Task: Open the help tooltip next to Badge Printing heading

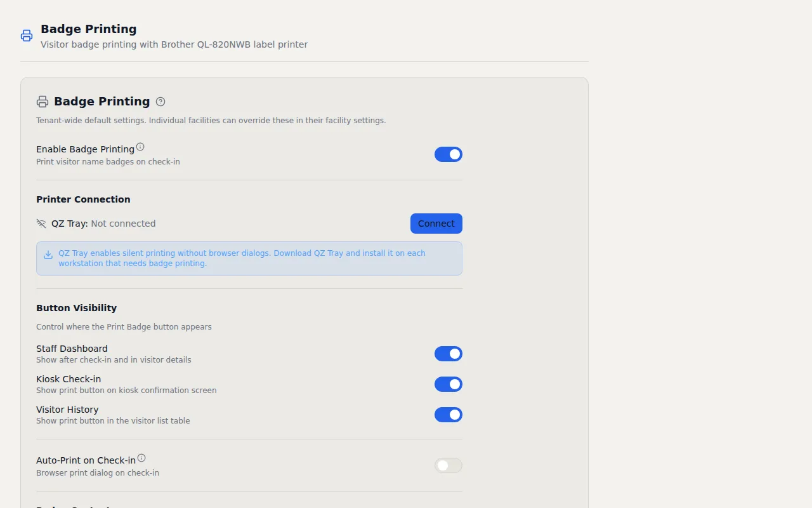Action: coord(160,102)
